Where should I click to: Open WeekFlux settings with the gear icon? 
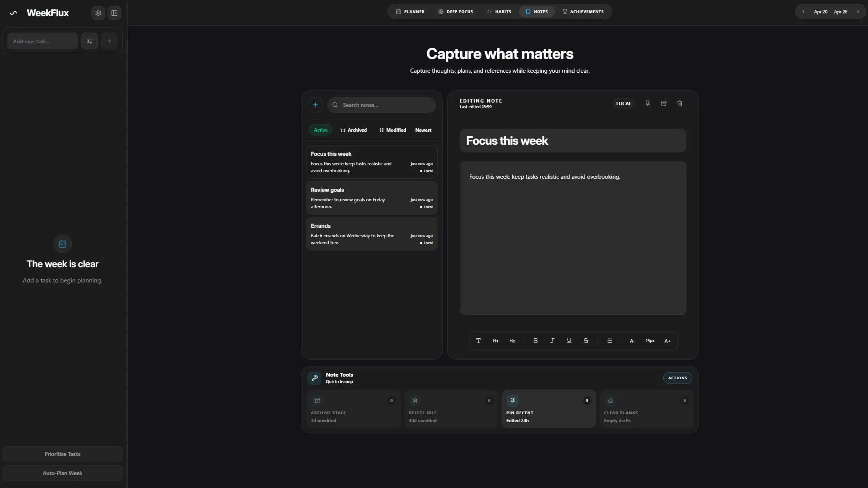(98, 13)
